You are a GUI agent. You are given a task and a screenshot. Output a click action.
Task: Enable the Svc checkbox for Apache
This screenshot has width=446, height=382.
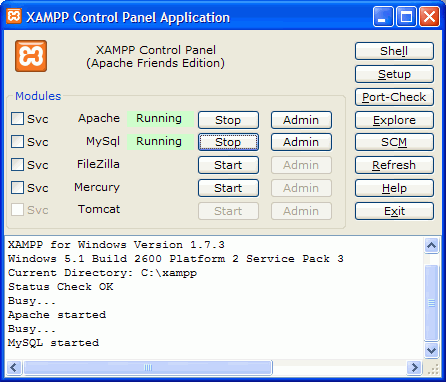coord(17,118)
